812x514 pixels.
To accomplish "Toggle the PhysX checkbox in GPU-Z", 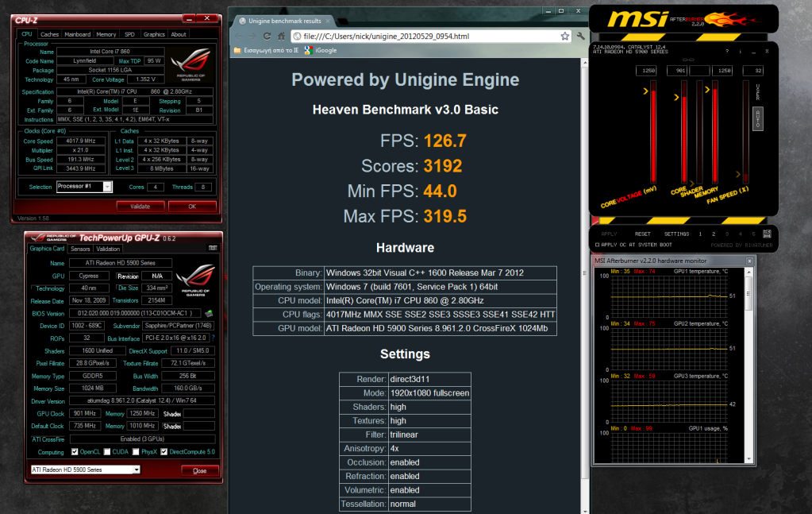I will [x=136, y=452].
